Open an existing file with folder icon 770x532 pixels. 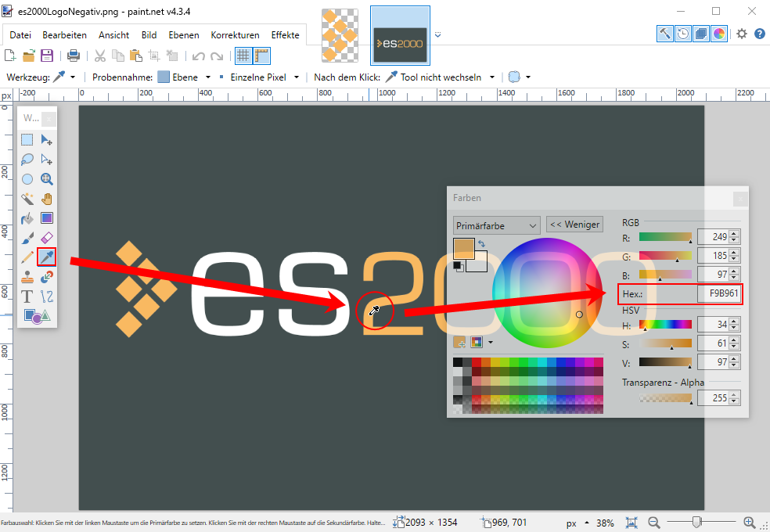click(x=28, y=56)
